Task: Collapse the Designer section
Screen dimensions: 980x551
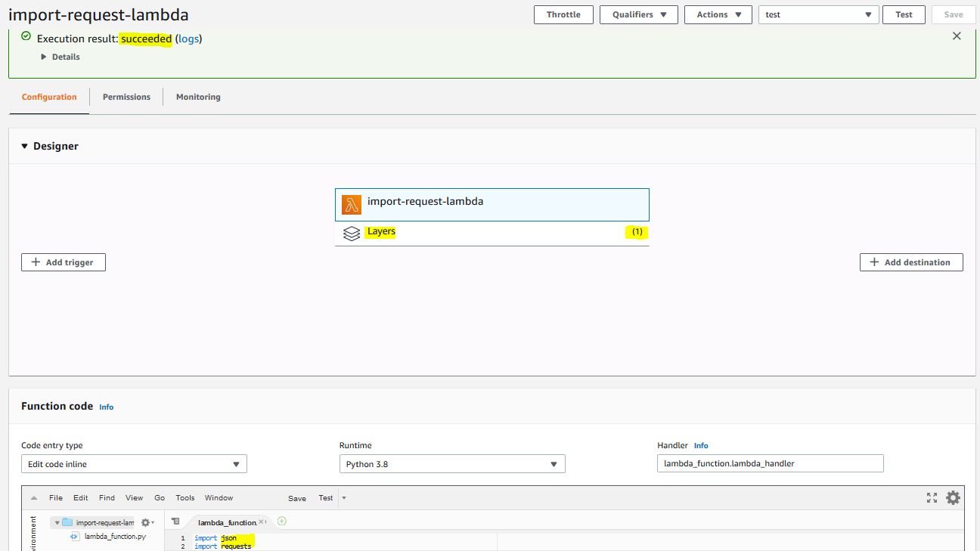Action: click(25, 147)
